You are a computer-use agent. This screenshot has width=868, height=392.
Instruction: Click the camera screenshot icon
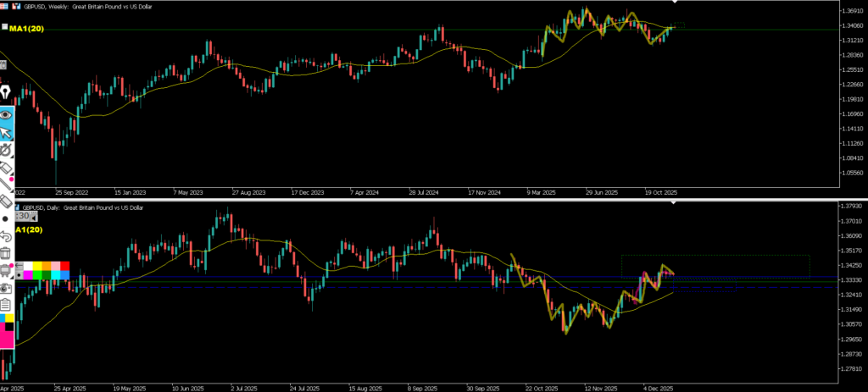point(5,288)
